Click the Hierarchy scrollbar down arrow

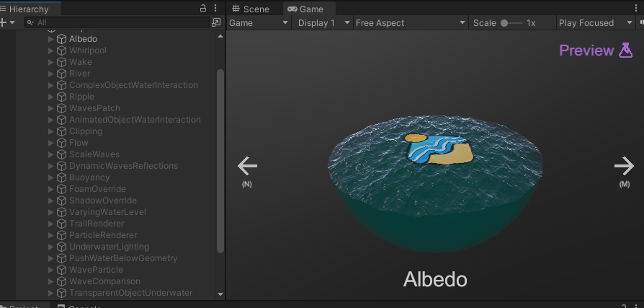click(220, 294)
